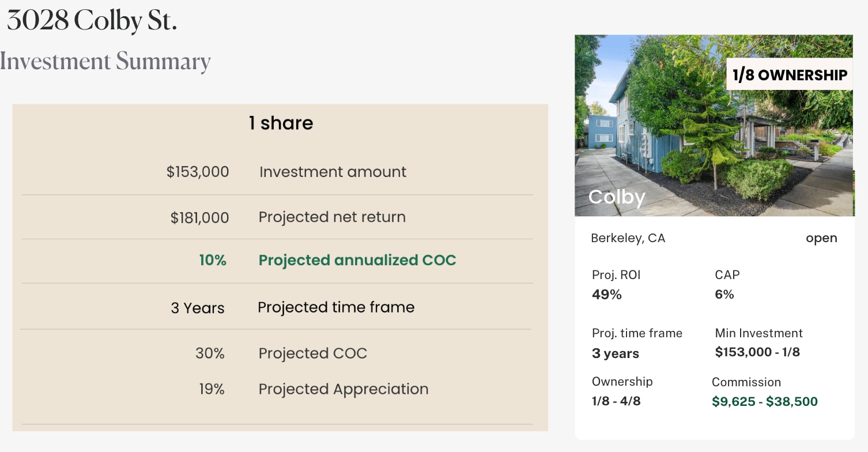Viewport: 868px width, 452px height.
Task: Select the $153,000 investment amount value
Action: pos(198,172)
